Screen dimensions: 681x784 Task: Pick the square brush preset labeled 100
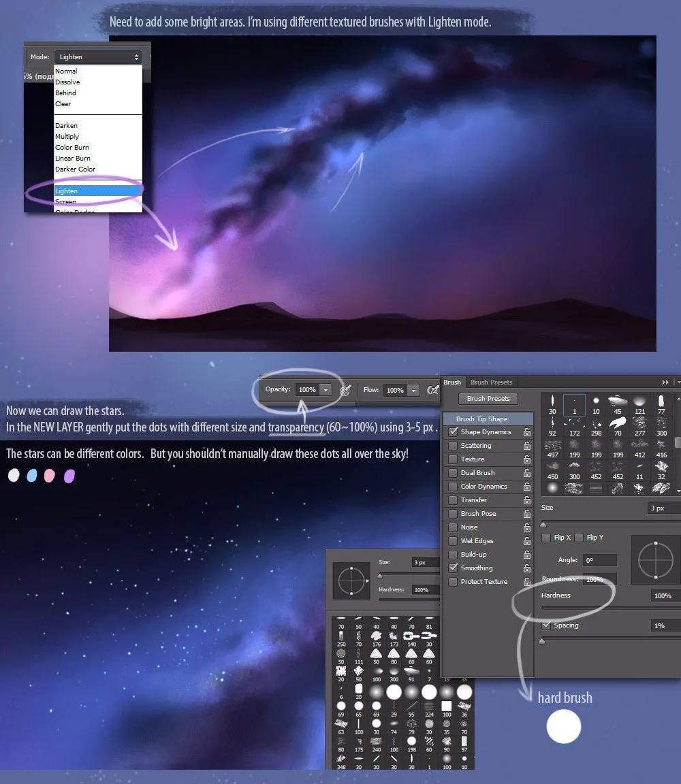point(447,706)
